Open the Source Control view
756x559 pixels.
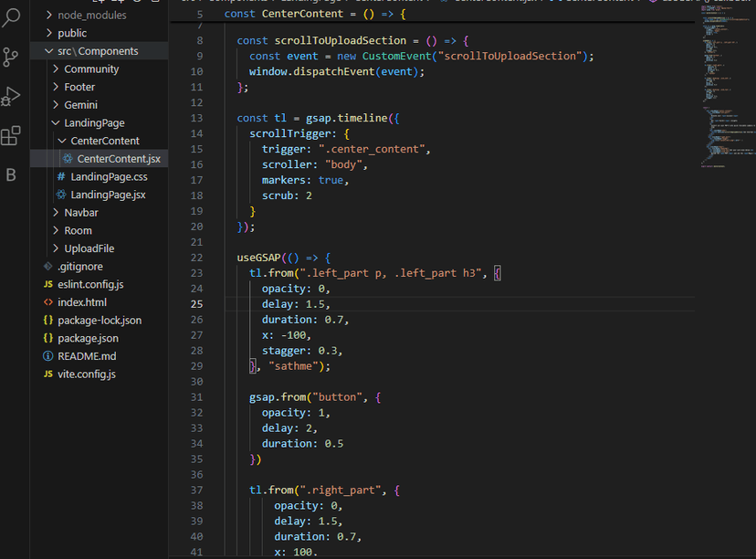tap(11, 57)
